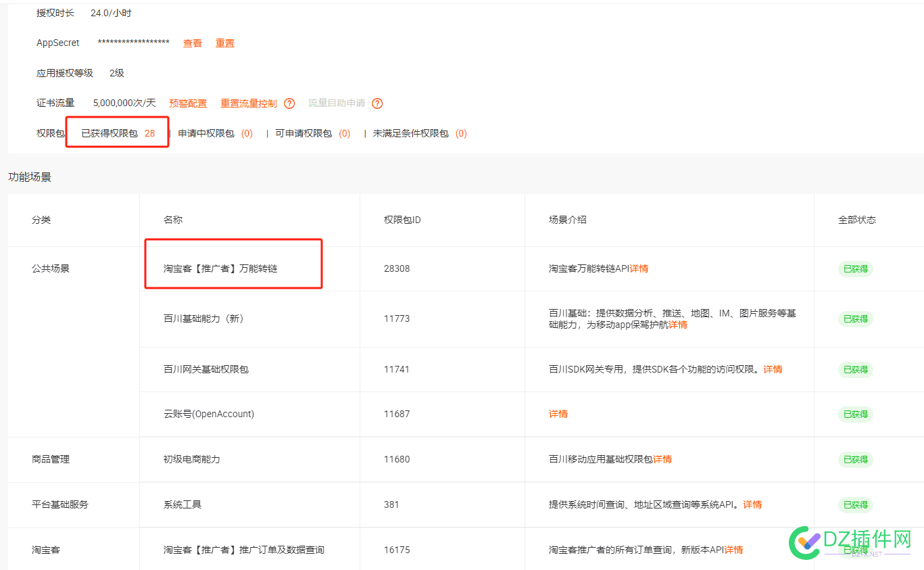Viewport: 924px width, 570px height.
Task: Open 预警配置 link
Action: pos(188,103)
